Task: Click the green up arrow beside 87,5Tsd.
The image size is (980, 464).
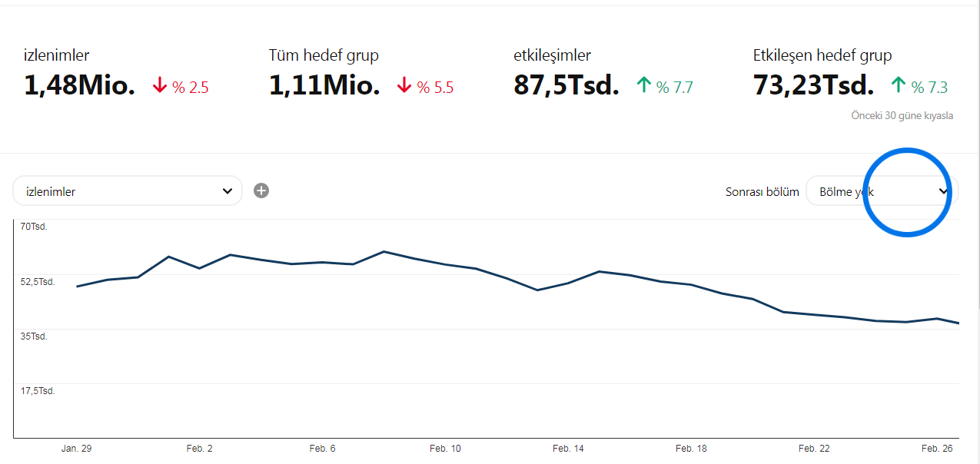Action: [644, 85]
